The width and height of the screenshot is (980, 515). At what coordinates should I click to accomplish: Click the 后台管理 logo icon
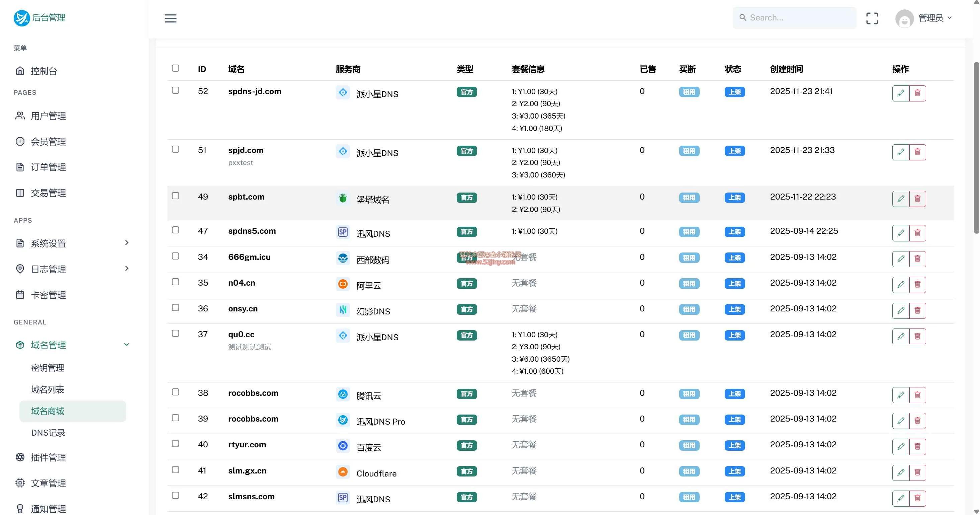point(22,18)
